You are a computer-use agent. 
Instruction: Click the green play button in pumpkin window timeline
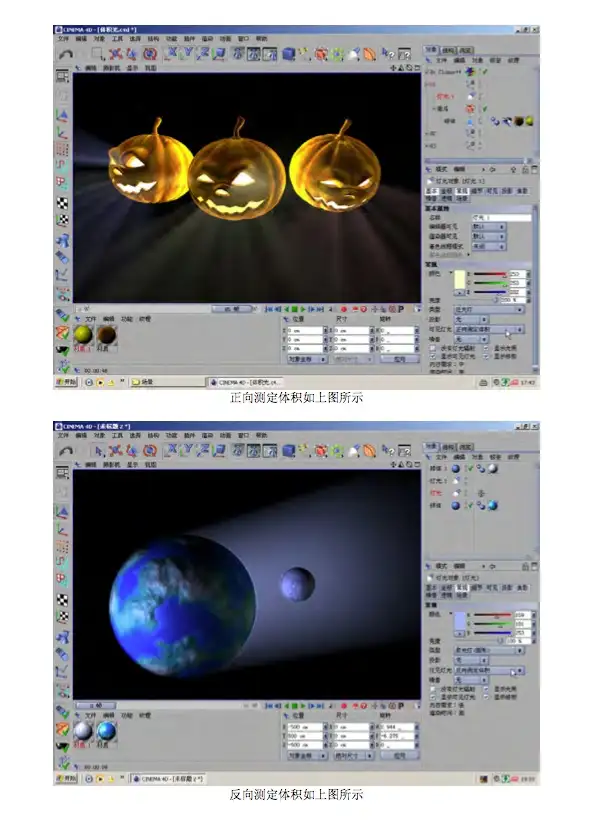pos(303,309)
